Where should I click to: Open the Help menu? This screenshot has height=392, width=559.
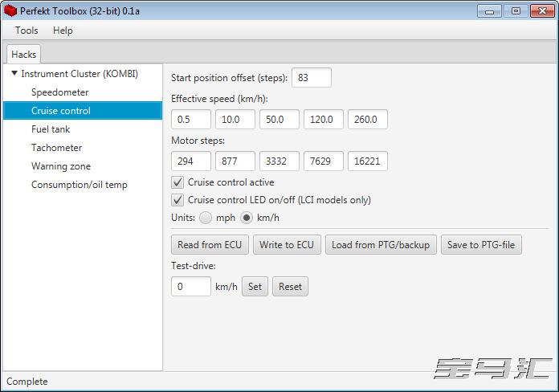pos(63,31)
